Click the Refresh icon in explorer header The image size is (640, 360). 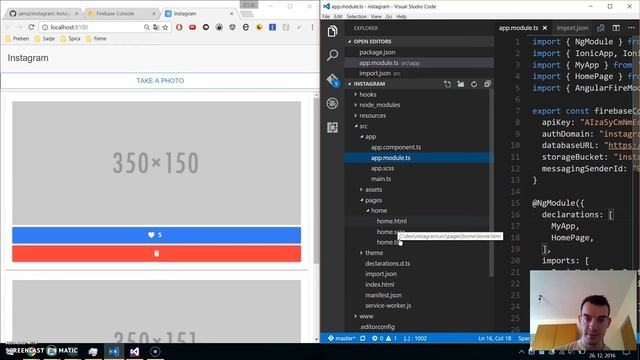[474, 84]
